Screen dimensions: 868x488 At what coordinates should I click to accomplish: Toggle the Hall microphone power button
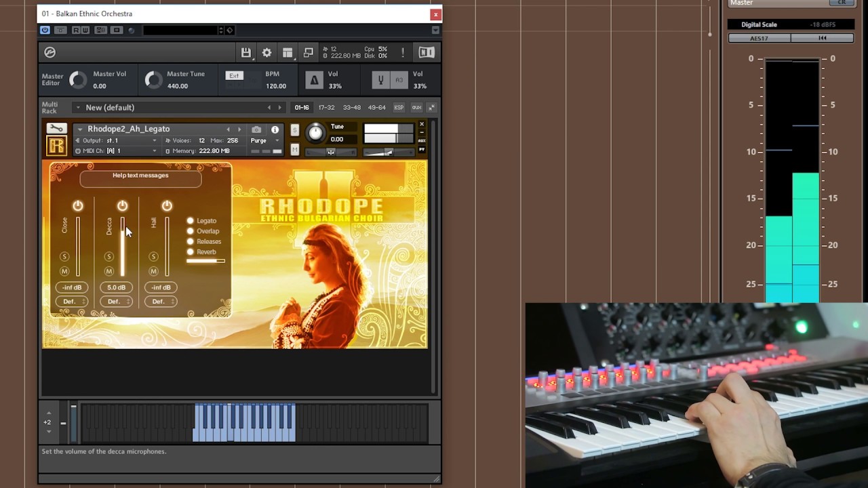point(167,205)
